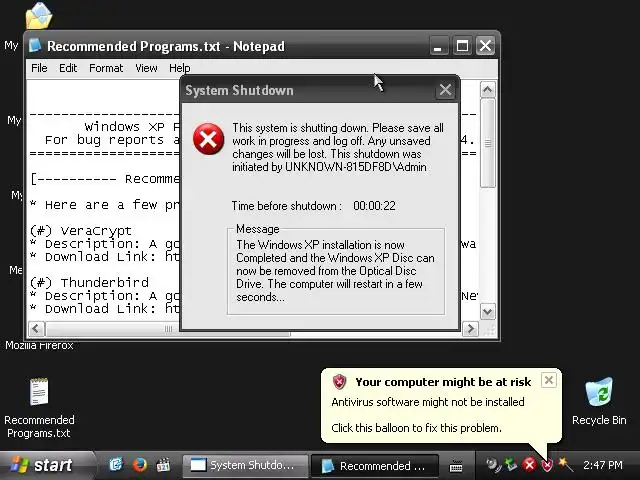Open the Edit menu in Notepad
Viewport: 640px width, 480px height.
(68, 68)
